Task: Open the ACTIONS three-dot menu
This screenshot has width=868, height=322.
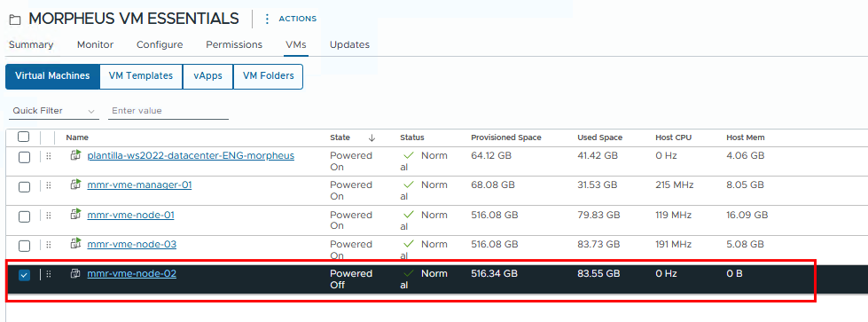Action: tap(268, 19)
